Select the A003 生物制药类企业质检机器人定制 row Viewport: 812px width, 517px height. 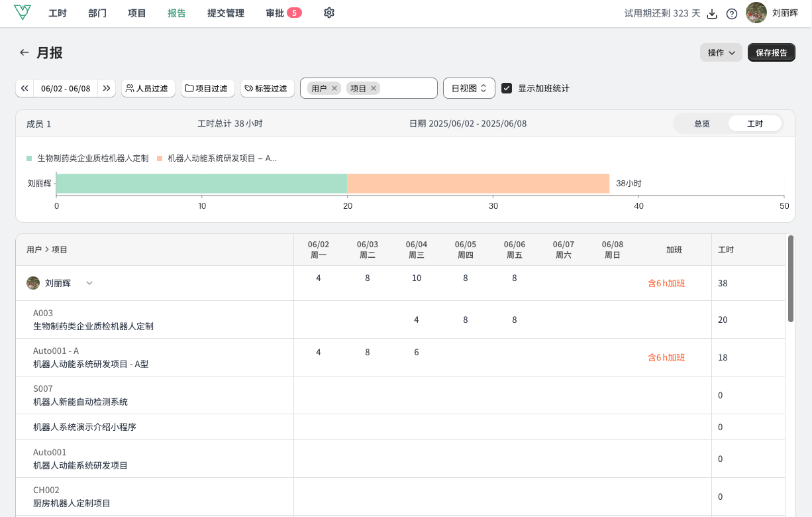401,319
